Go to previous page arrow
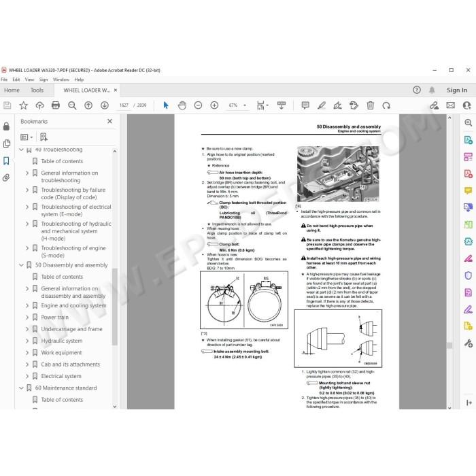This screenshot has height=476, width=476. coord(88,105)
